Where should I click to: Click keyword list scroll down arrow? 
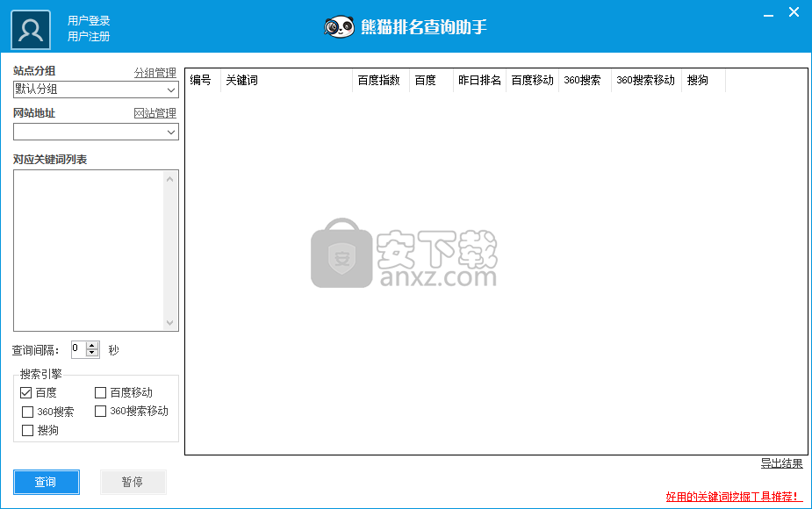click(169, 323)
